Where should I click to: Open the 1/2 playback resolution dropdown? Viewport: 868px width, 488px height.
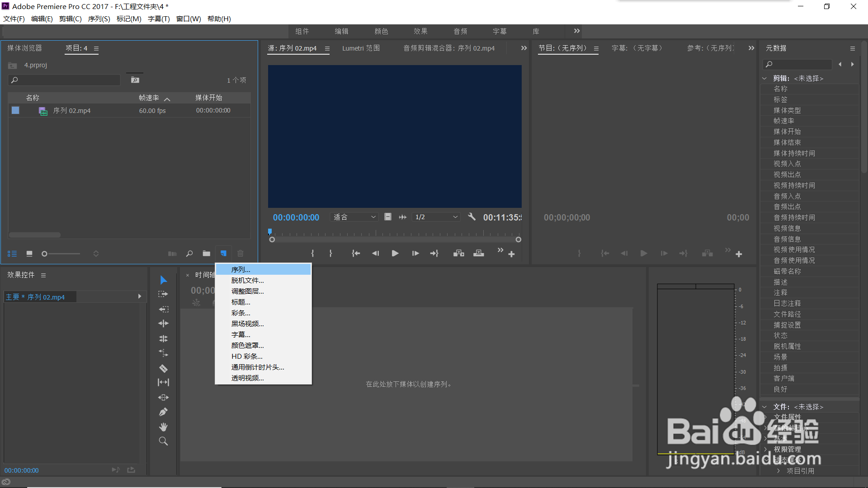pos(436,217)
